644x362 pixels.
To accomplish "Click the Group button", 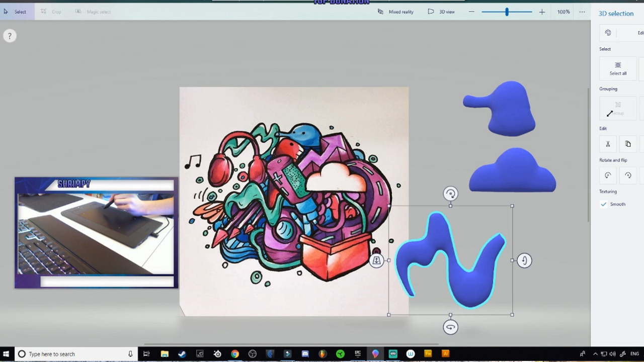I will click(618, 108).
